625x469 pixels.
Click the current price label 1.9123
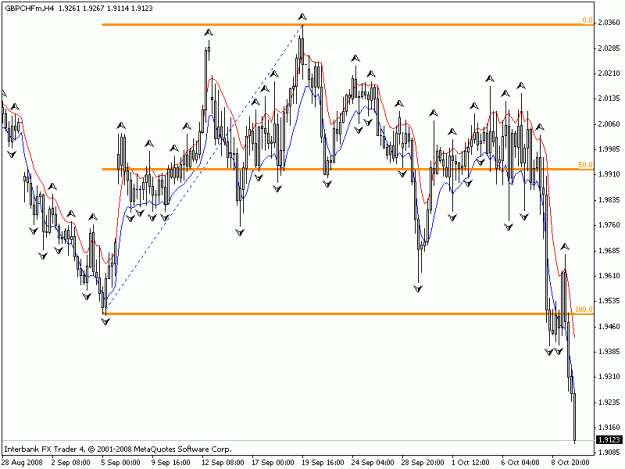click(x=609, y=440)
